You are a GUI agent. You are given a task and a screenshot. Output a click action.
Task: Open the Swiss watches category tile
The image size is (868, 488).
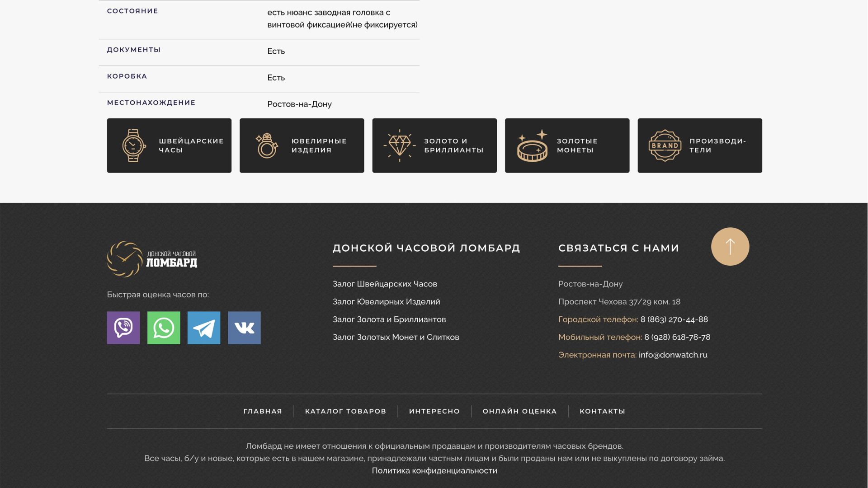click(x=169, y=145)
